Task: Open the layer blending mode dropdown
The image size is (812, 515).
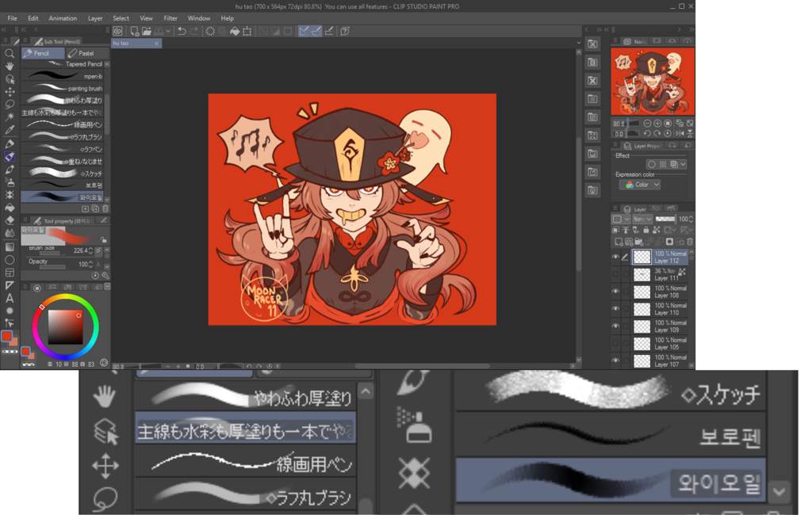Action: [642, 219]
